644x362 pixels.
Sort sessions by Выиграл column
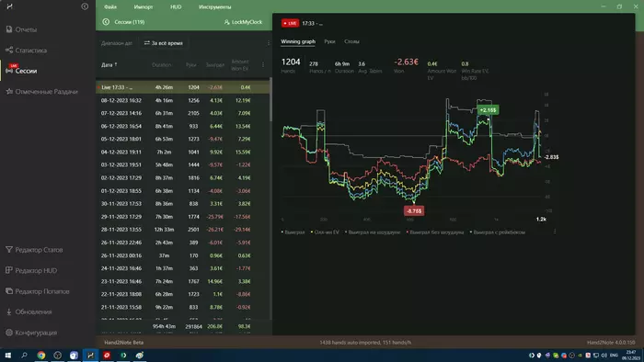214,65
